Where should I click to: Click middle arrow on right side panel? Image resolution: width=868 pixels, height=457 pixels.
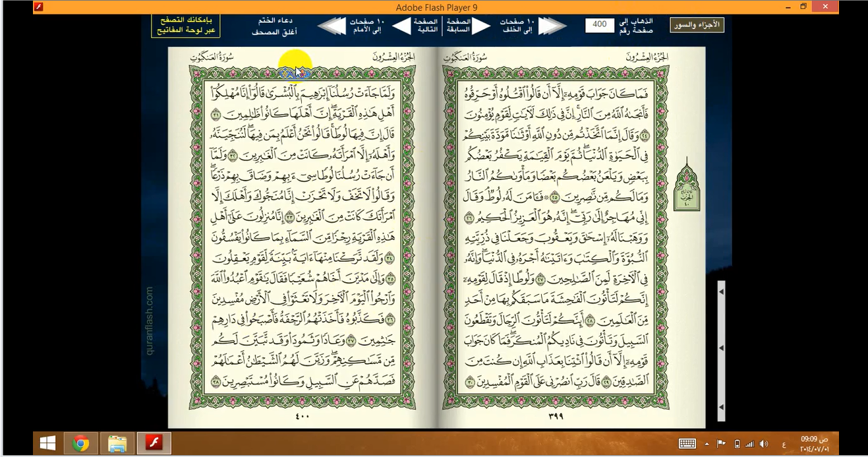[x=722, y=347]
